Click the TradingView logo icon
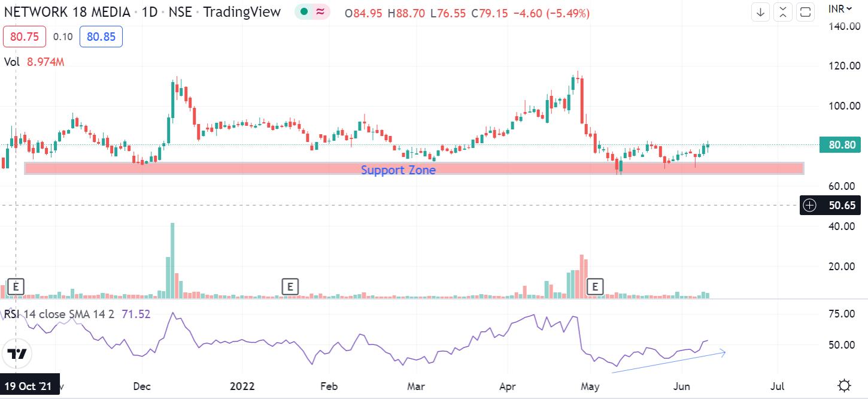Screen dimensions: 868x399 17,353
